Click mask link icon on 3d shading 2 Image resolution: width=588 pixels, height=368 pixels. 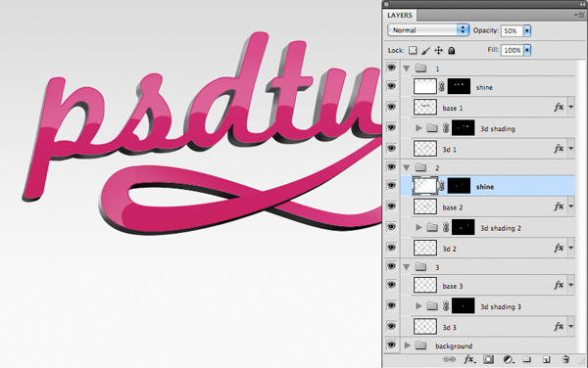446,227
